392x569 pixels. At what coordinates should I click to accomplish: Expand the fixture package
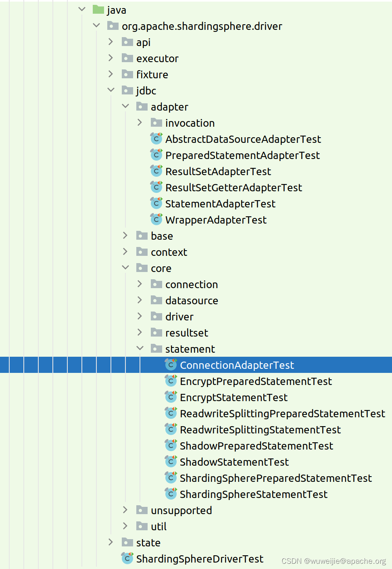point(111,74)
